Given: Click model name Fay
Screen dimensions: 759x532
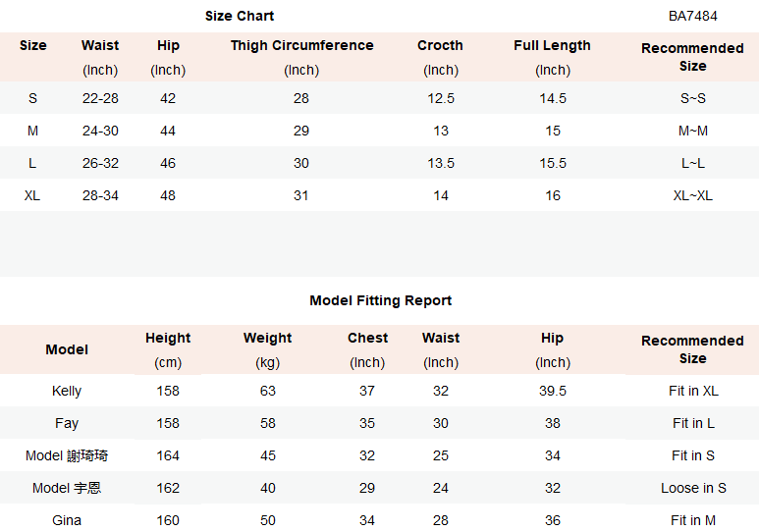Looking at the screenshot, I should point(67,423).
